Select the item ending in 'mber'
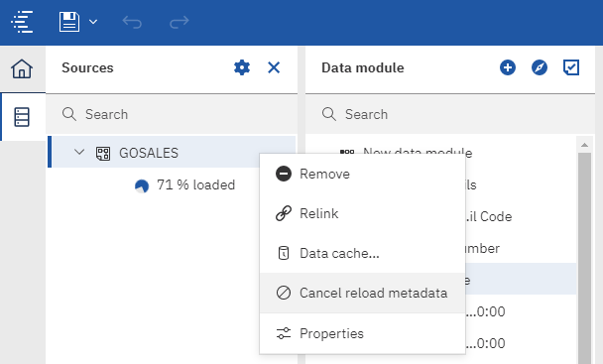603x364 pixels. point(483,249)
